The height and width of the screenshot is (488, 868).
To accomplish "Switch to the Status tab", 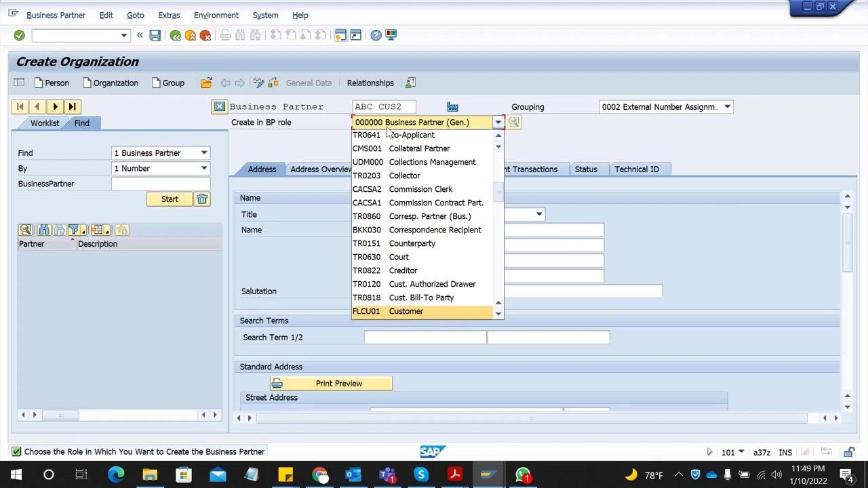I will pos(586,169).
